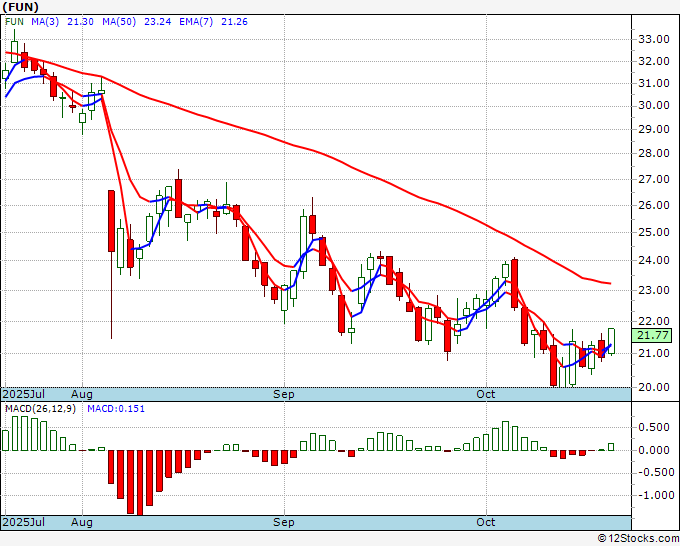
Task: Click Oct on the MACD panel date axis
Action: [x=486, y=522]
